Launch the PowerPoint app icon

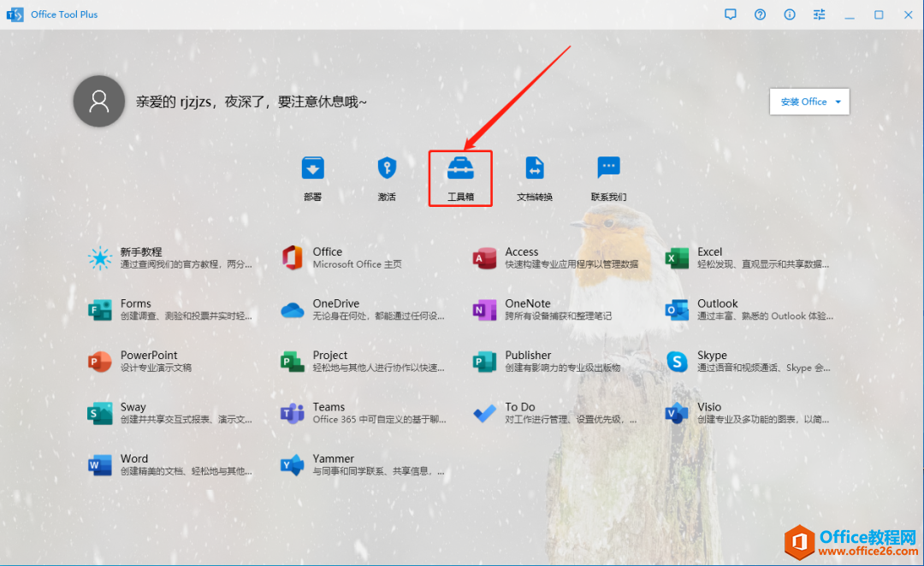pyautogui.click(x=99, y=362)
